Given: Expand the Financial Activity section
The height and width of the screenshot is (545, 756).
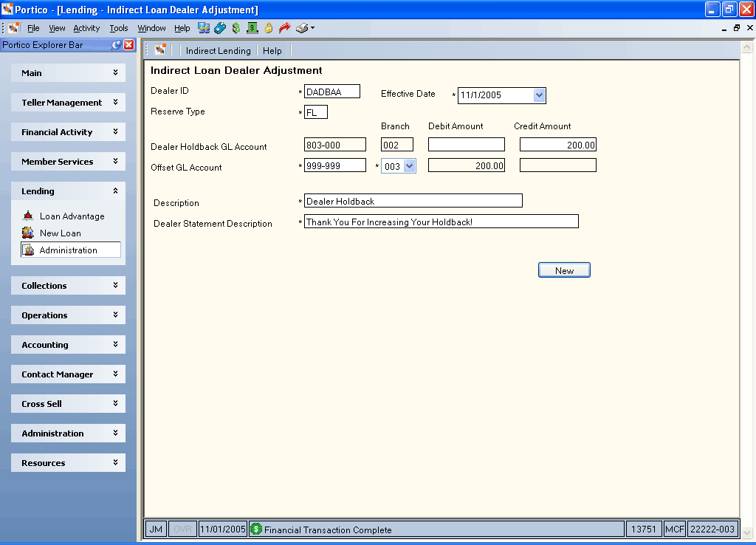Looking at the screenshot, I should pyautogui.click(x=68, y=131).
